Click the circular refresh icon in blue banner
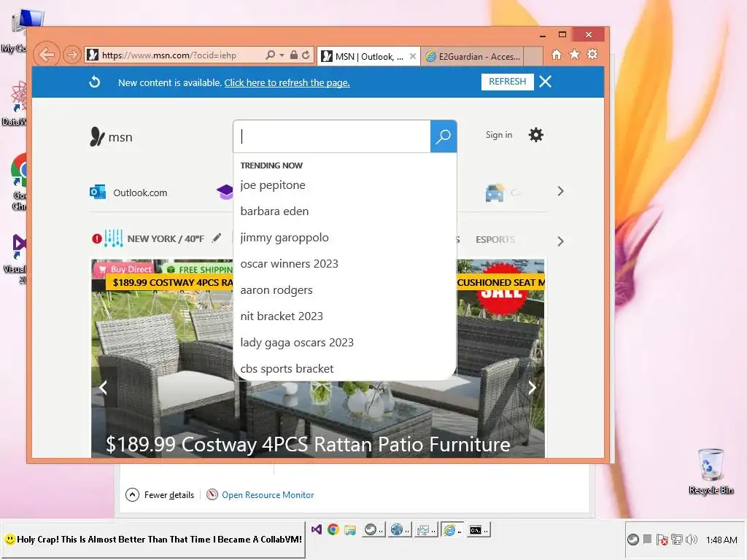 [95, 82]
